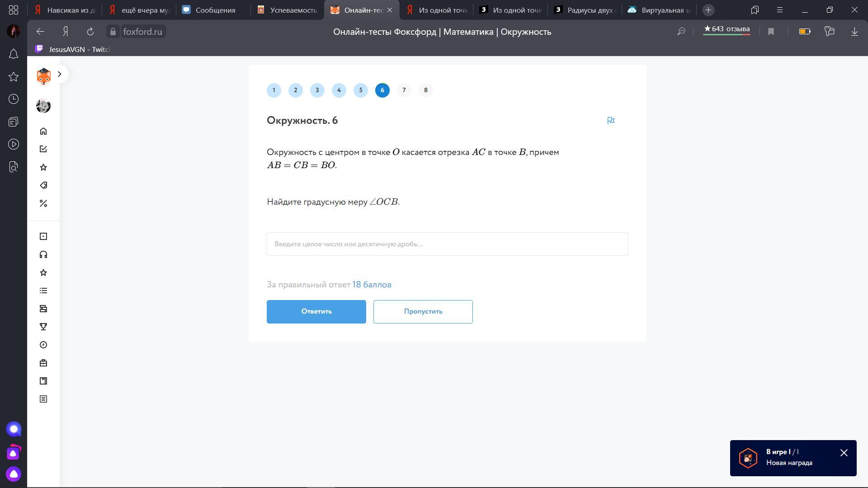Select current question 6 marker
This screenshot has height=488, width=868.
tap(382, 90)
